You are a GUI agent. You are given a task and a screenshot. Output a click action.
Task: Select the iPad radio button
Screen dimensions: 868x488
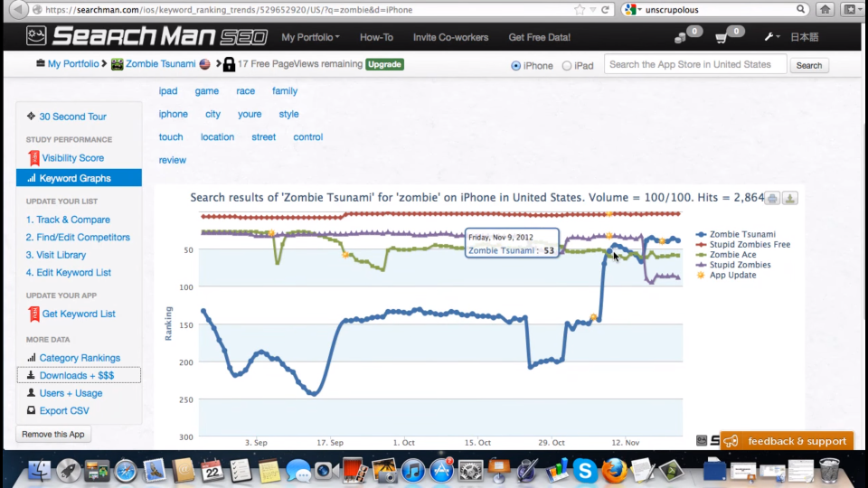566,66
